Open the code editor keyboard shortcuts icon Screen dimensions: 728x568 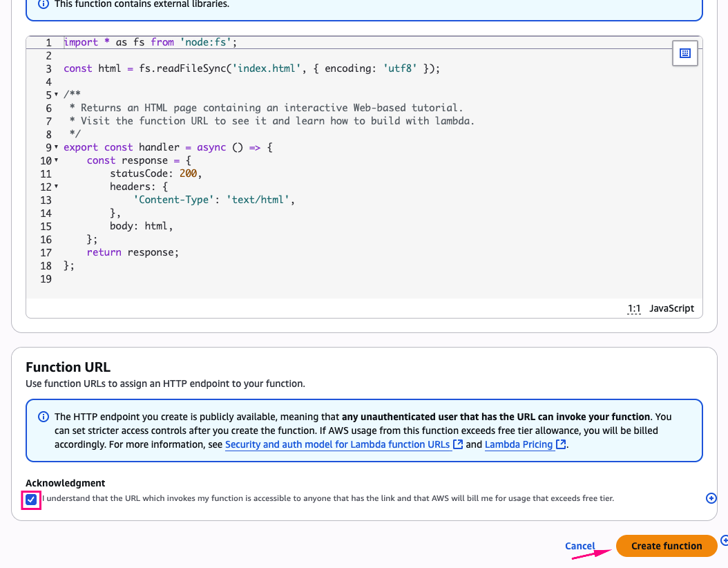pyautogui.click(x=684, y=53)
